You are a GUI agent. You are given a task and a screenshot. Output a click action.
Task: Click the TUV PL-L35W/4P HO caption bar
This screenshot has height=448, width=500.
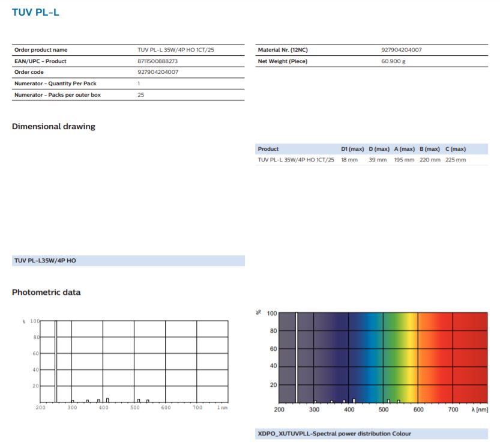(128, 261)
